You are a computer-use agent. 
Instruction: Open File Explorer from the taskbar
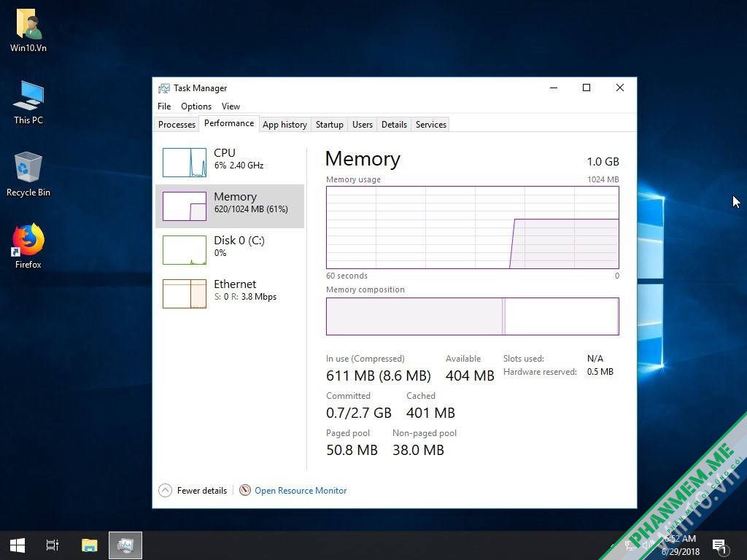(x=89, y=545)
